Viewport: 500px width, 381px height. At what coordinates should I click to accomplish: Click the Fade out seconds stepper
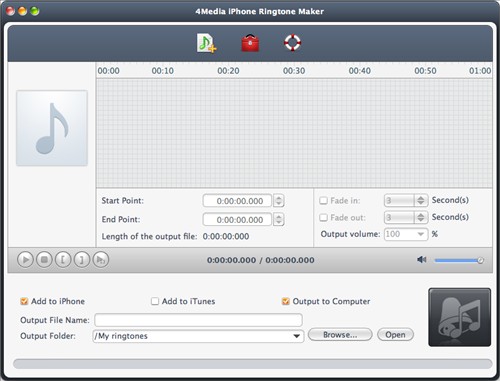click(x=421, y=217)
